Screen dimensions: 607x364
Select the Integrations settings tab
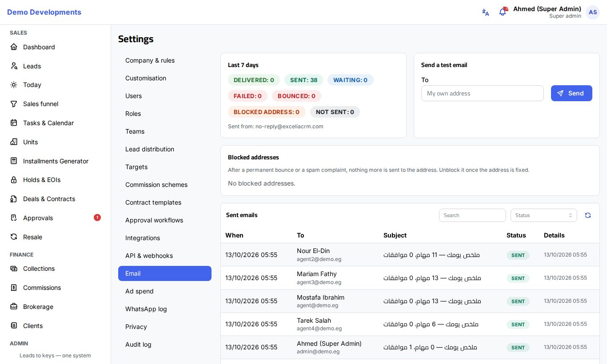coord(165,238)
